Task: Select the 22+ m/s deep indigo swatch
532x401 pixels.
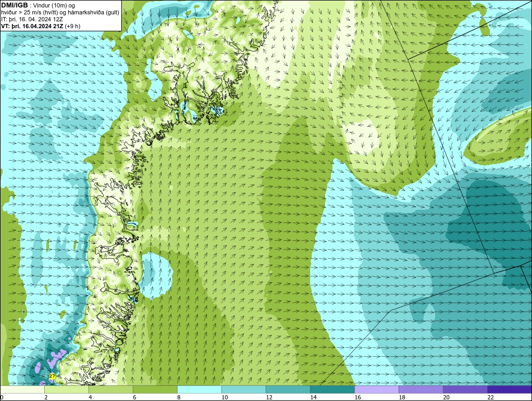Action: 510,389
